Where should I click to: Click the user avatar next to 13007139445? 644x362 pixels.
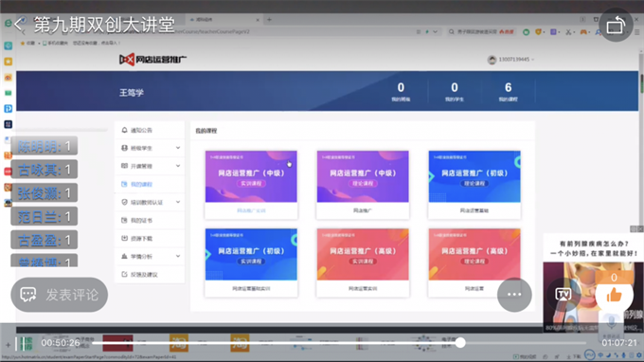click(492, 60)
